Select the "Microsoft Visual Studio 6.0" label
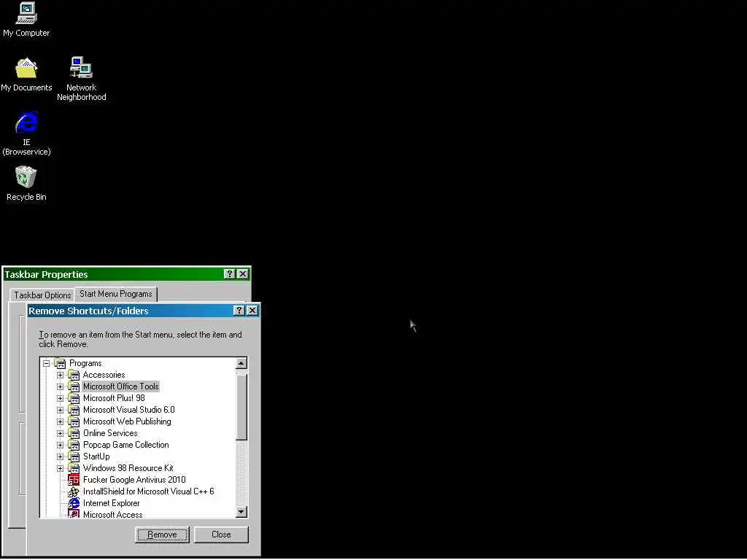 (128, 410)
